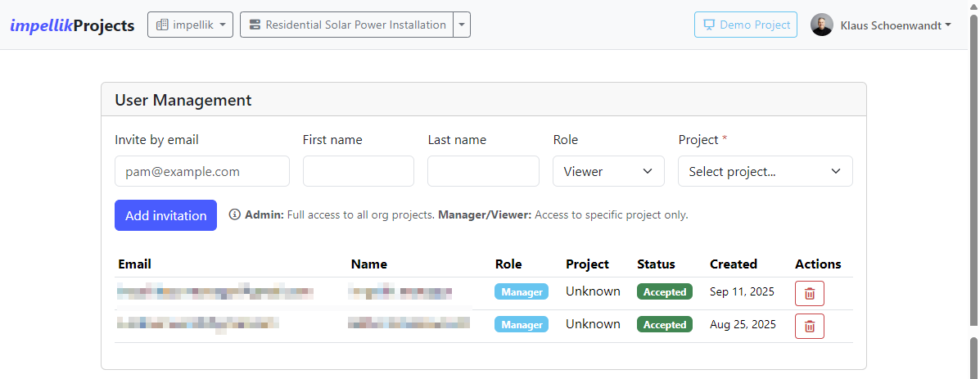Open the Role Viewer dropdown
This screenshot has height=379, width=980.
608,171
